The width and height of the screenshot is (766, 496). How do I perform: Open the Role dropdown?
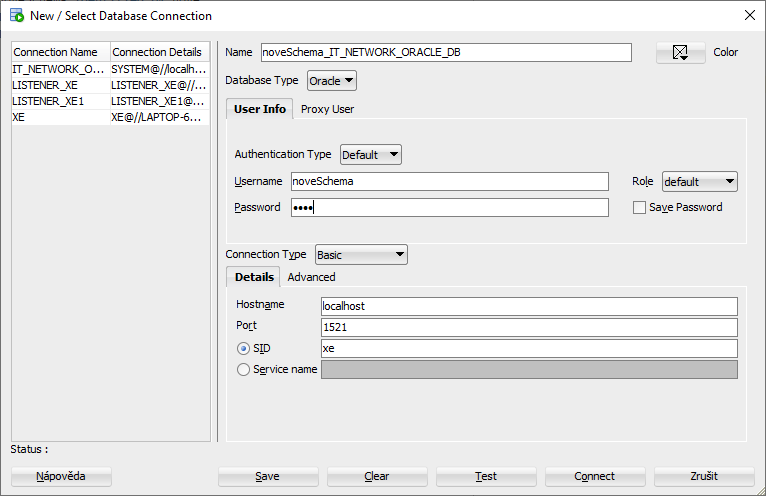click(699, 182)
